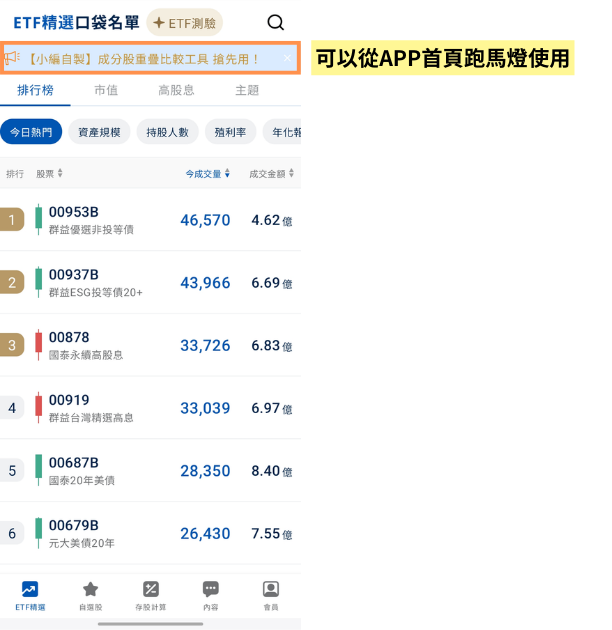Viewport: 612px width, 630px height.
Task: Select the 殖利率 filter chip
Action: click(230, 132)
